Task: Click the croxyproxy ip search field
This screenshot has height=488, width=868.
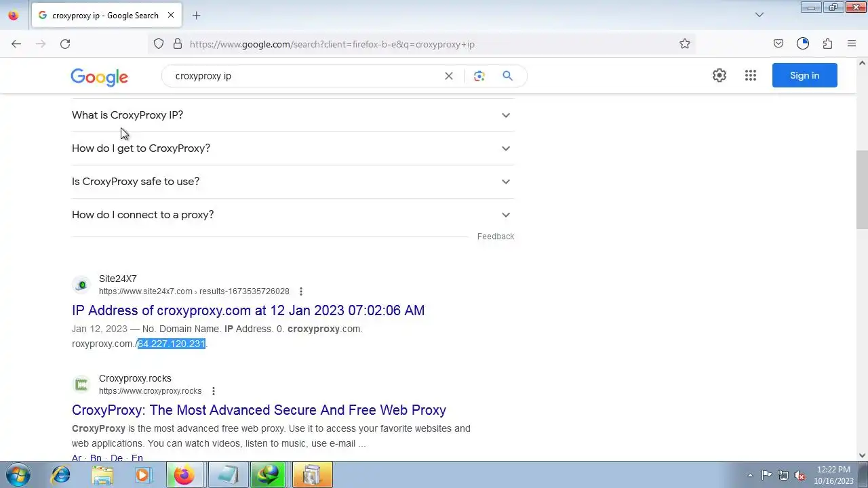Action: 305,76
